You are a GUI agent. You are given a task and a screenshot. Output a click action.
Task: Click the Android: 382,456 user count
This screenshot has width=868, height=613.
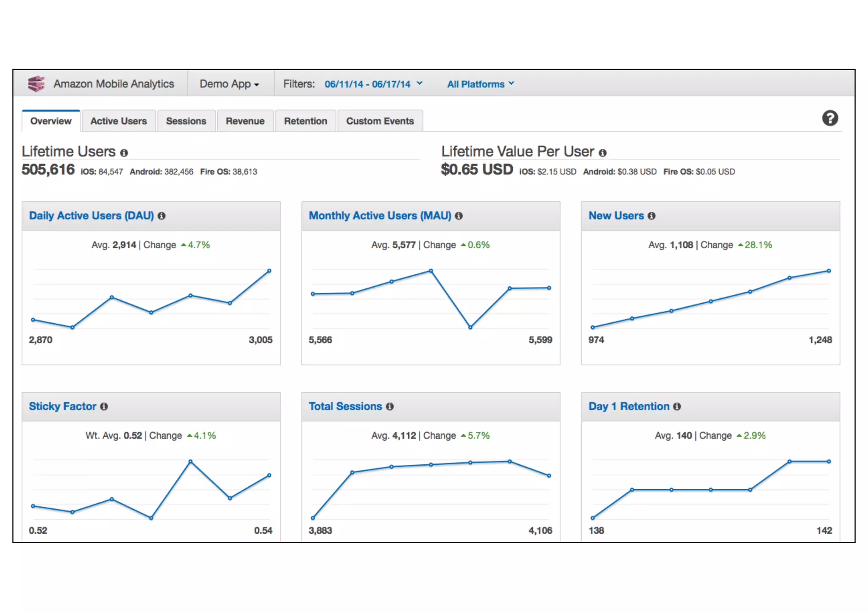point(161,172)
